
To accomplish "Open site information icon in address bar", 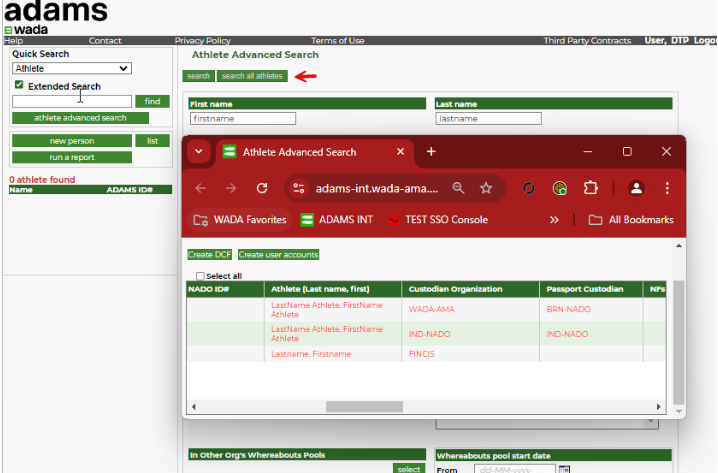I will pyautogui.click(x=299, y=188).
